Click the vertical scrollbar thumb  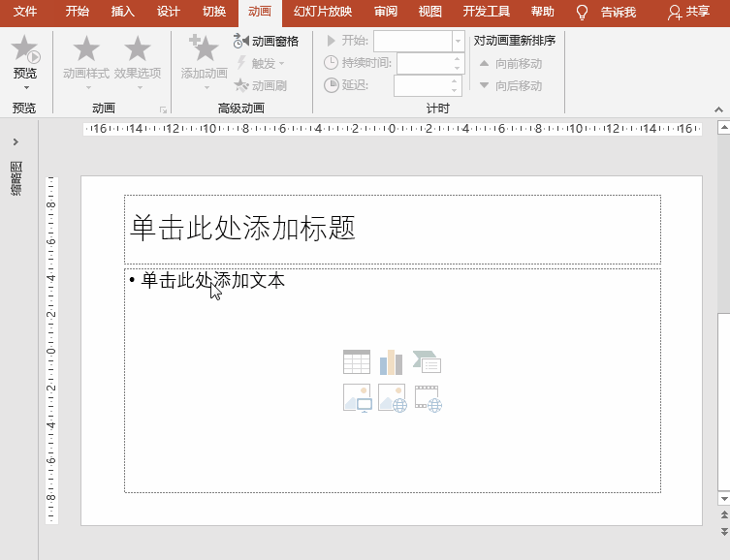[724, 402]
